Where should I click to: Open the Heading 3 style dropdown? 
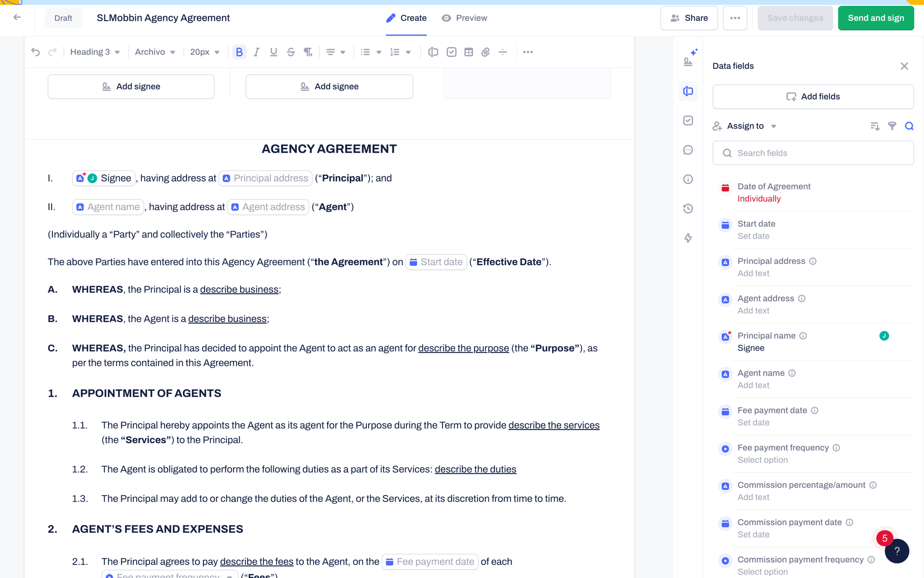click(95, 52)
